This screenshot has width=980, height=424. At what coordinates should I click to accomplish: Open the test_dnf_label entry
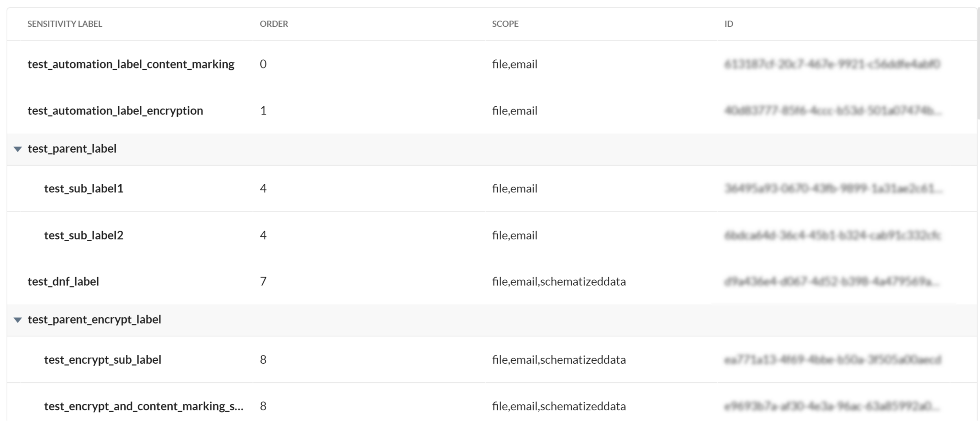tap(63, 281)
